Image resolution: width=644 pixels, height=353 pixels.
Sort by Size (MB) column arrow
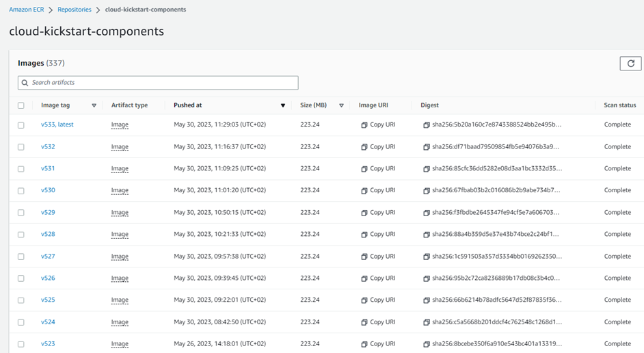(341, 105)
